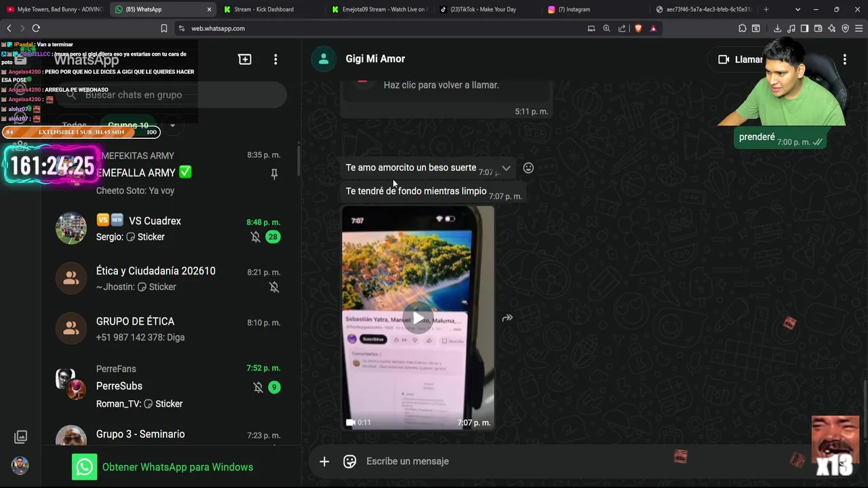This screenshot has height=488, width=868.
Task: Open the PerreSubs chat
Action: 171,386
